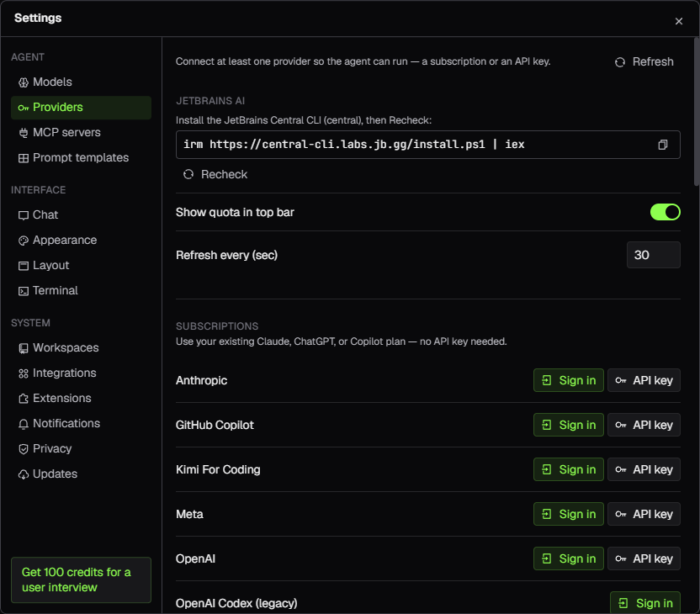The height and width of the screenshot is (614, 700).
Task: Switch to the Appearance settings page
Action: coord(81,240)
